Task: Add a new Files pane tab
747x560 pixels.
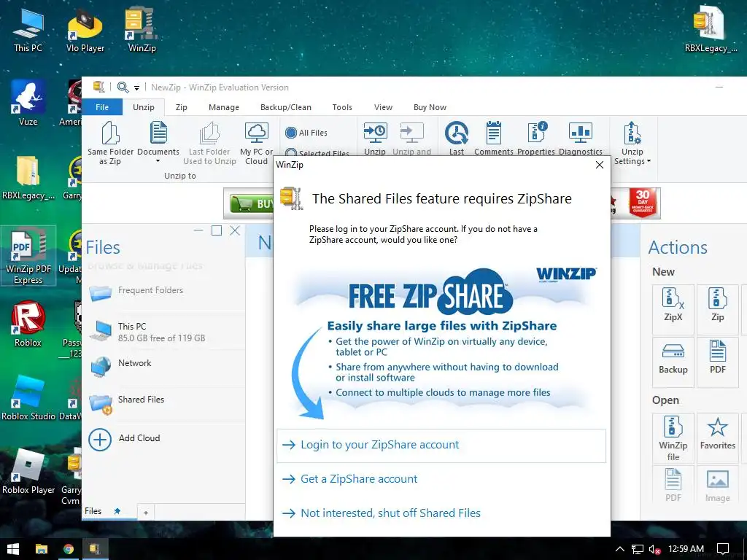Action: pyautogui.click(x=146, y=513)
